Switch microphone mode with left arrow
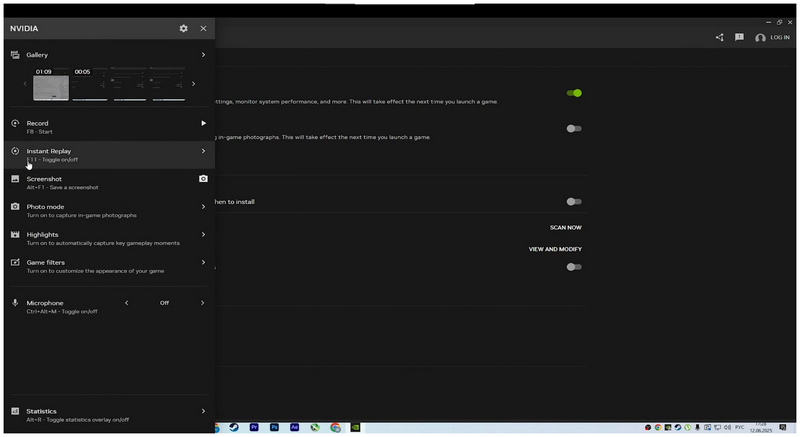Viewport: 800px width, 437px height. point(127,303)
